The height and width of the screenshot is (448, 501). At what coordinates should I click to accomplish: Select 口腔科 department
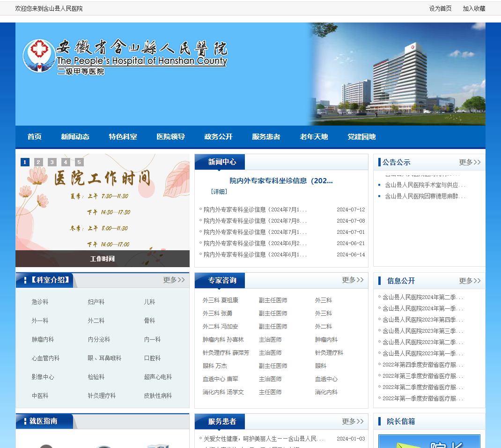click(153, 358)
